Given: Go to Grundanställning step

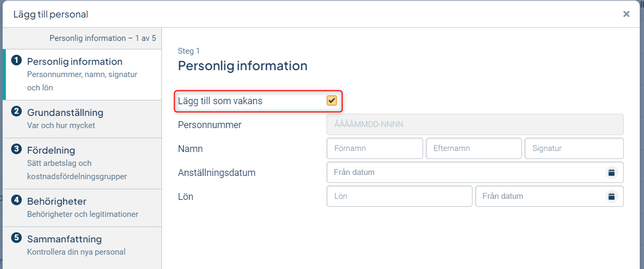Looking at the screenshot, I should [x=82, y=119].
